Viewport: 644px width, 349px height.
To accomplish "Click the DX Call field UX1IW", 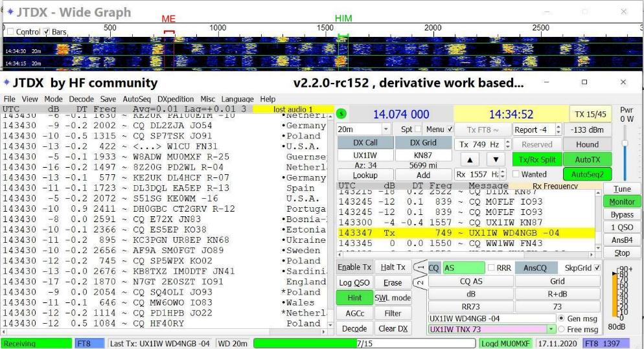I will click(x=365, y=155).
